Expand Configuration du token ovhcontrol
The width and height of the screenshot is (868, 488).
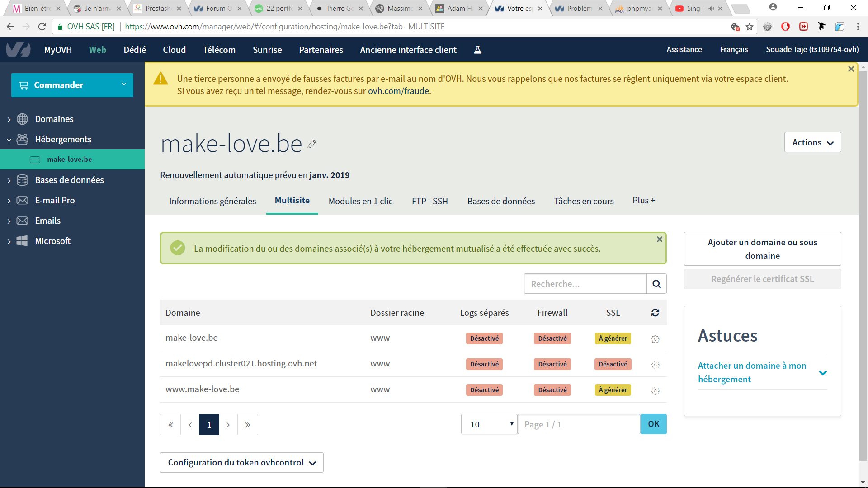click(241, 462)
